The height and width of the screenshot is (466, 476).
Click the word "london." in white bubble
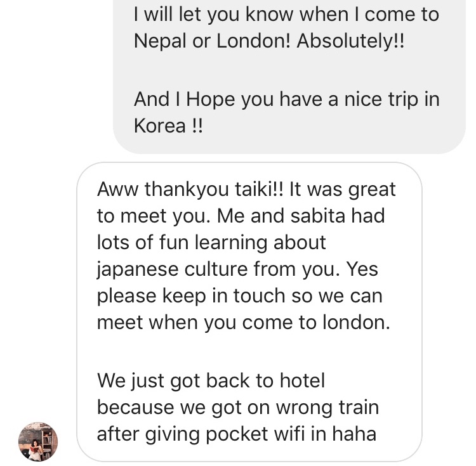[356, 322]
